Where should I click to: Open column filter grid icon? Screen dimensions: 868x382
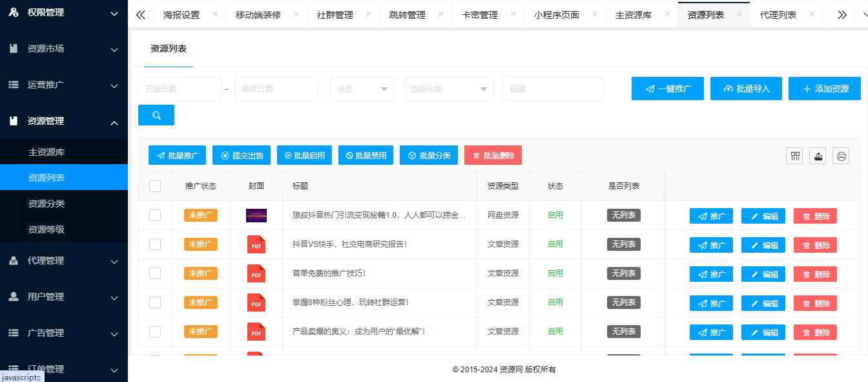[794, 156]
